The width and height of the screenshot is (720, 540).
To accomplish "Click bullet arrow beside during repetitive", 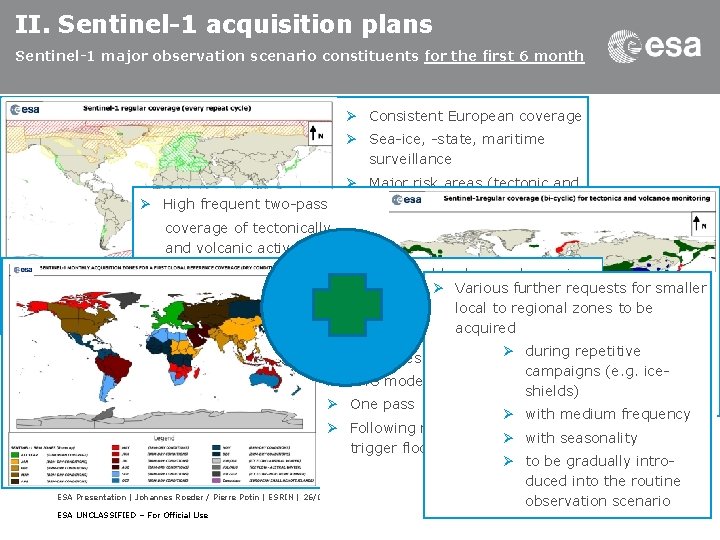I will pyautogui.click(x=508, y=351).
